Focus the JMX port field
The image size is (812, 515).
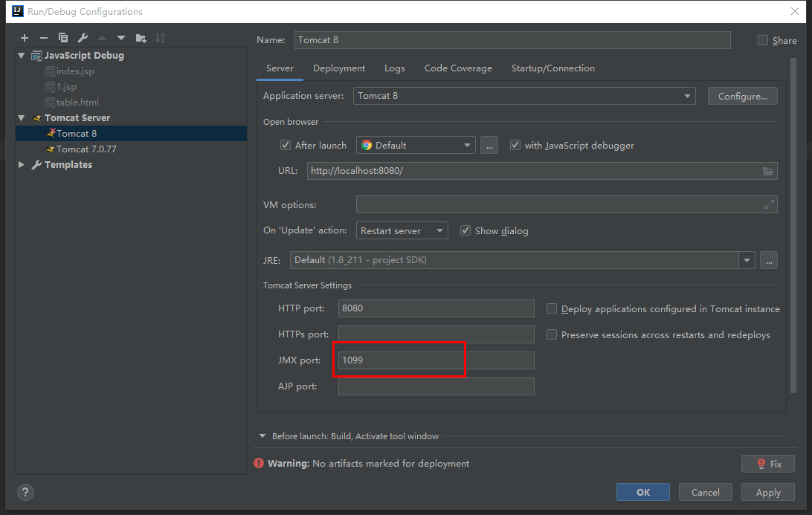click(436, 360)
